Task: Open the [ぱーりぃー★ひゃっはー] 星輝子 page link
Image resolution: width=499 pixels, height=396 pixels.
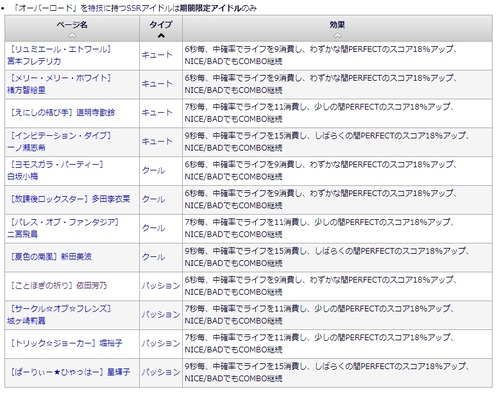Action: [70, 372]
